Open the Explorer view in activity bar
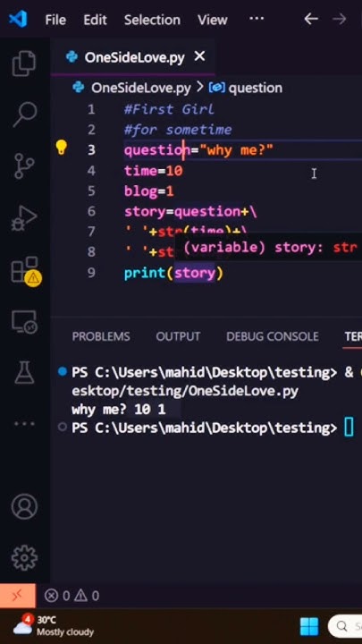 pos(24,64)
